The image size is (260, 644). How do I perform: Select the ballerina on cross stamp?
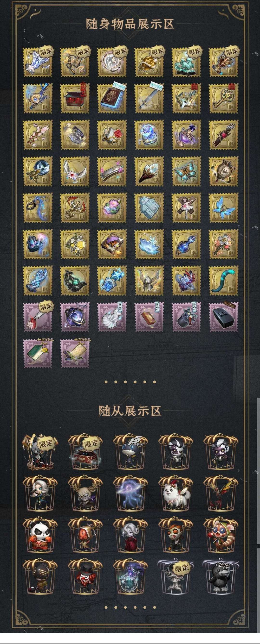(x=186, y=208)
